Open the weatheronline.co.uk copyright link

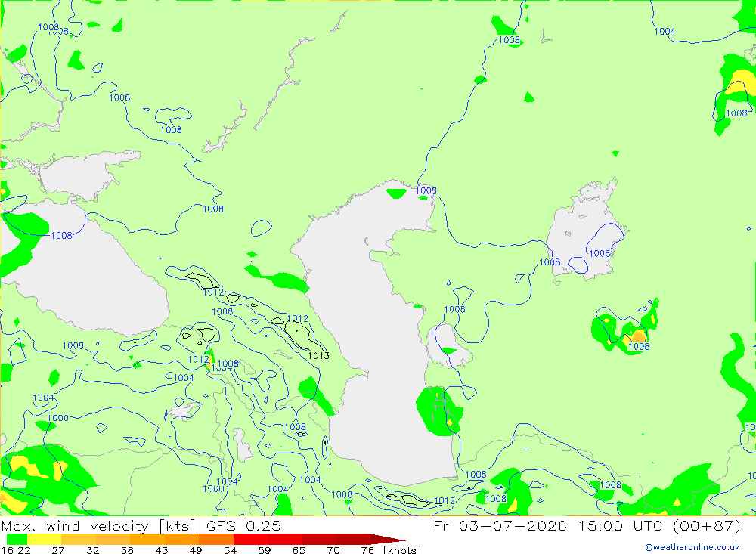coord(692,547)
